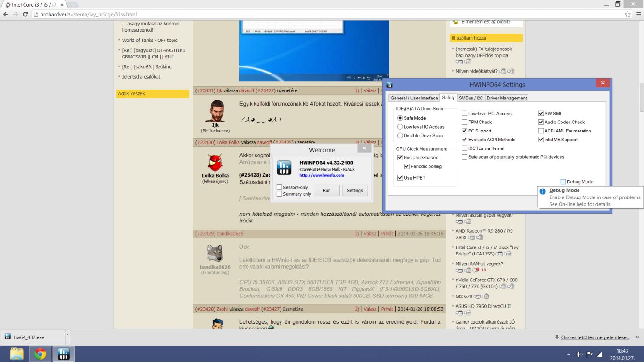
Task: Enable IOCTLs via Kernel
Action: 464,148
